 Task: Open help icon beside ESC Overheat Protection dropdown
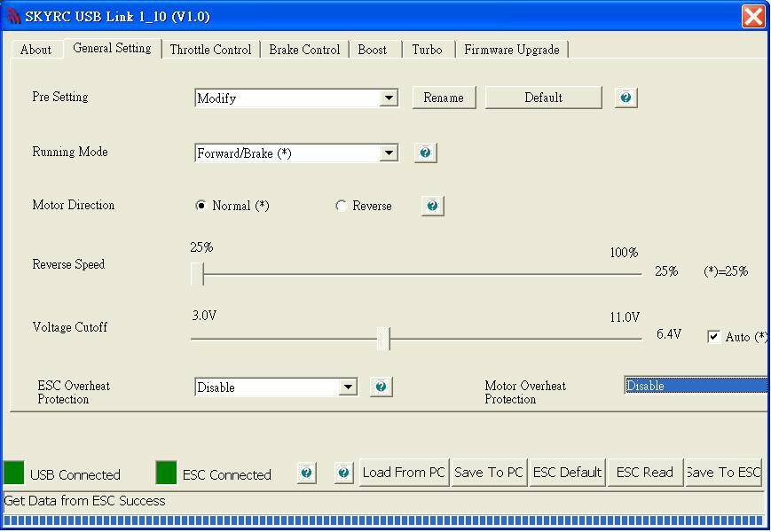pyautogui.click(x=382, y=387)
